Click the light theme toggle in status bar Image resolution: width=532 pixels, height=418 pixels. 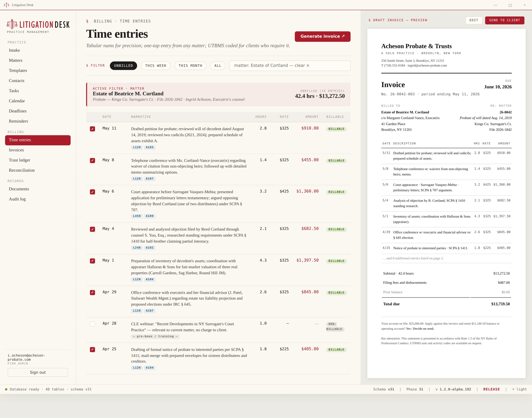[520, 389]
